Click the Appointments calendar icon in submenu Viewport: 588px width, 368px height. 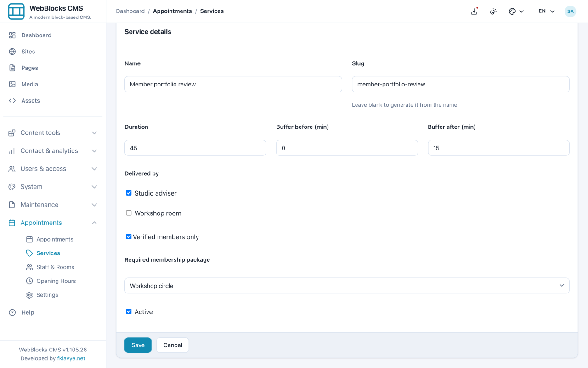tap(29, 239)
